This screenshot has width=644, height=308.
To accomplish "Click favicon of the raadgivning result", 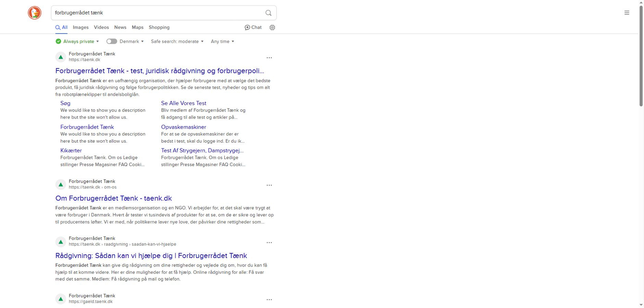I will [x=61, y=242].
